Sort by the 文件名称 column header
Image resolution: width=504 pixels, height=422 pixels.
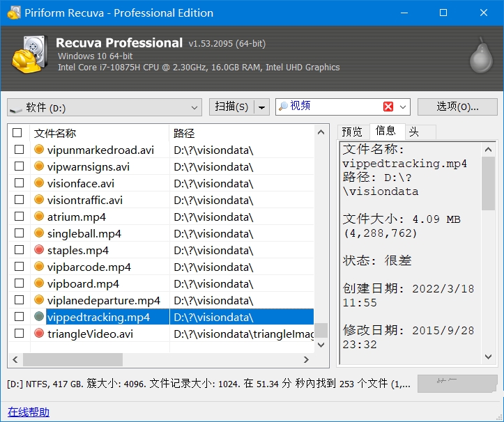pyautogui.click(x=100, y=133)
